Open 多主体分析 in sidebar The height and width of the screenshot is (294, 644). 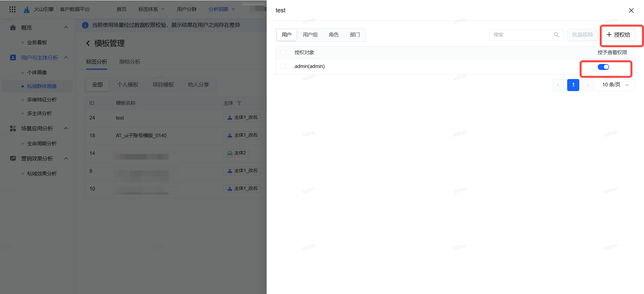[40, 114]
